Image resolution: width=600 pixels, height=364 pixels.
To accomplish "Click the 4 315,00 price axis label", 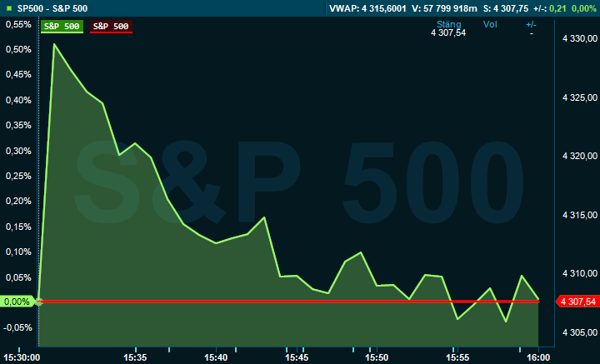I will (x=580, y=215).
